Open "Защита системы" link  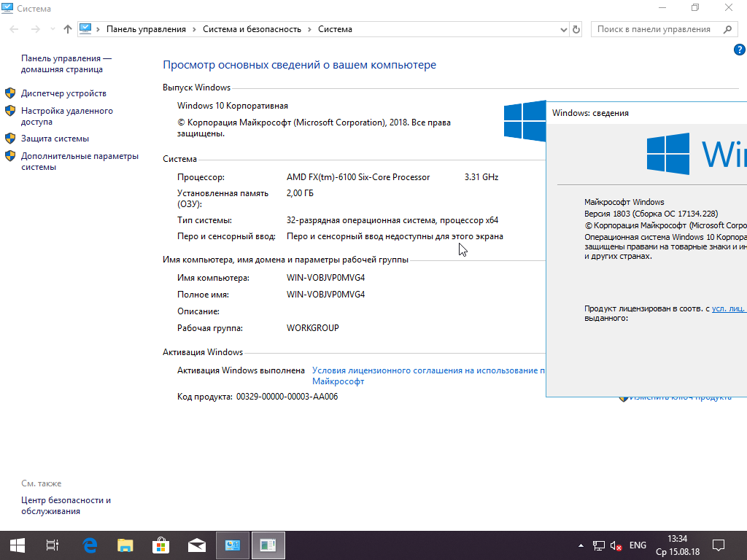tap(55, 139)
